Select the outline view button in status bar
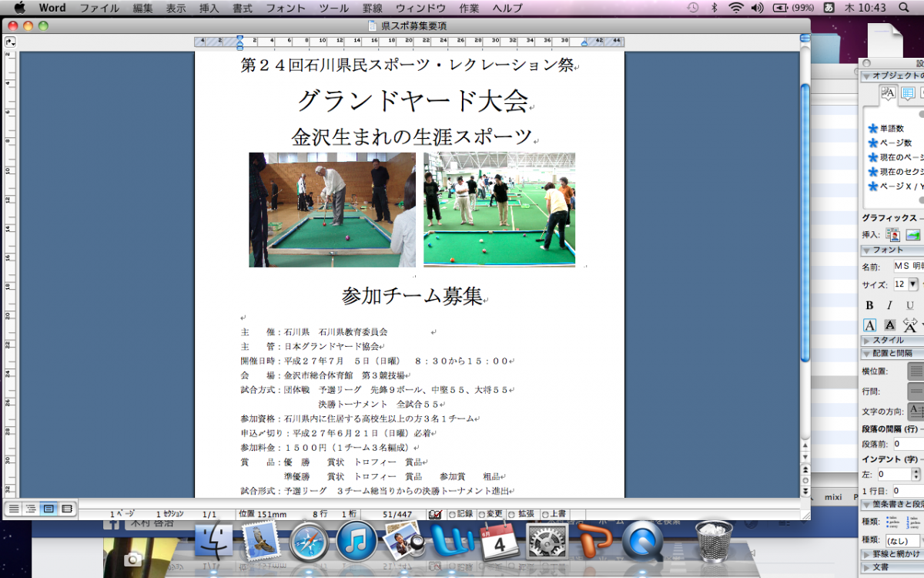Screen dimensions: 924x578 (31, 509)
